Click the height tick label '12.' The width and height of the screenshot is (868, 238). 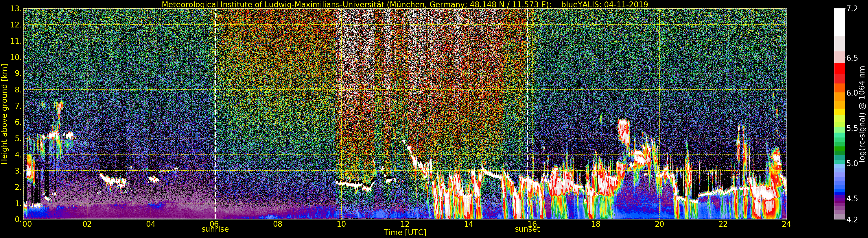pyautogui.click(x=16, y=25)
